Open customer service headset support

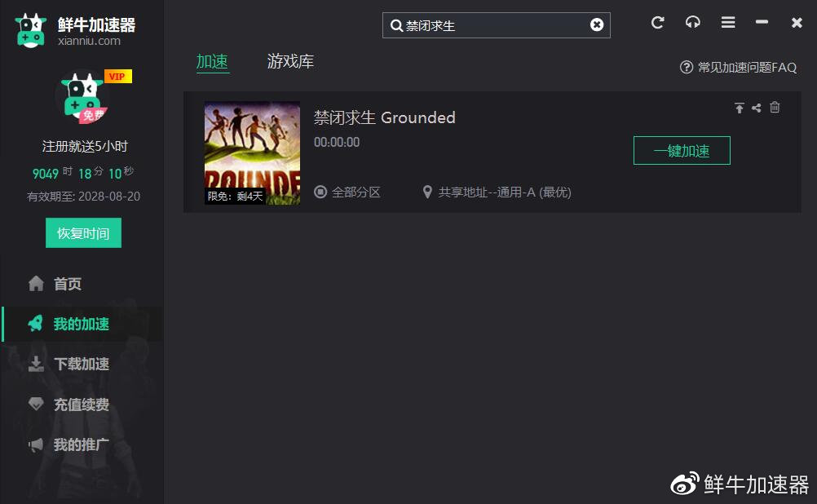692,23
